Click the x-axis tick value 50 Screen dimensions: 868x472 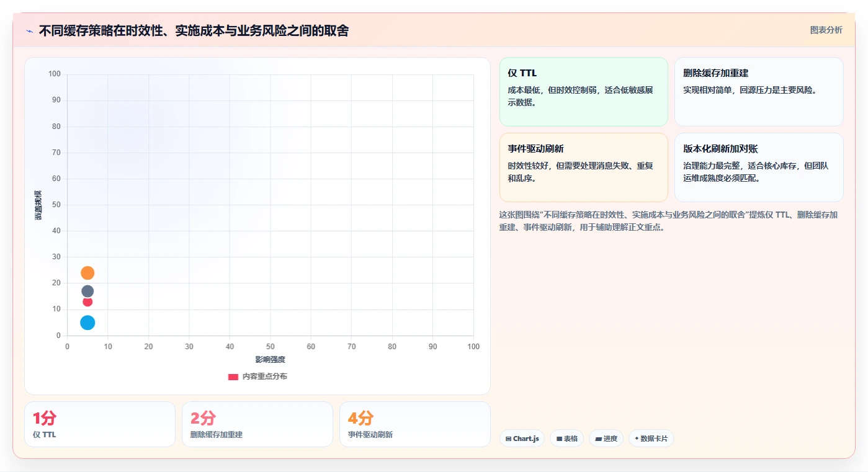coord(271,347)
